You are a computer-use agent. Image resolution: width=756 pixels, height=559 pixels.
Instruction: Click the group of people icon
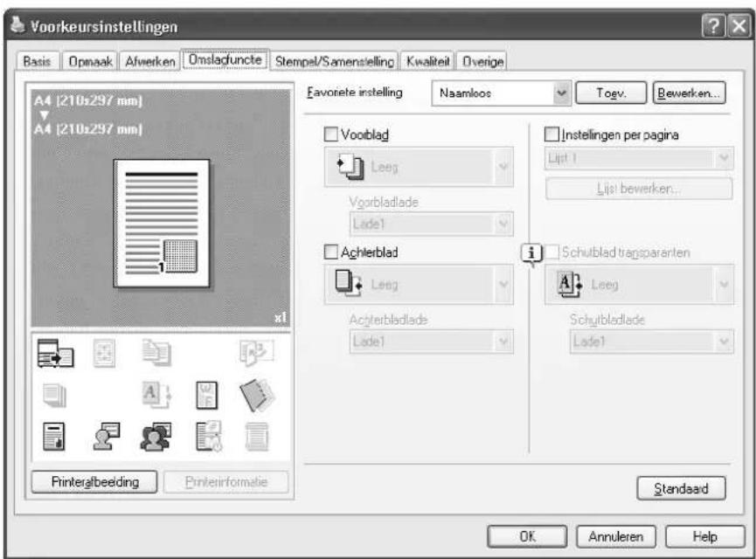pos(156,436)
